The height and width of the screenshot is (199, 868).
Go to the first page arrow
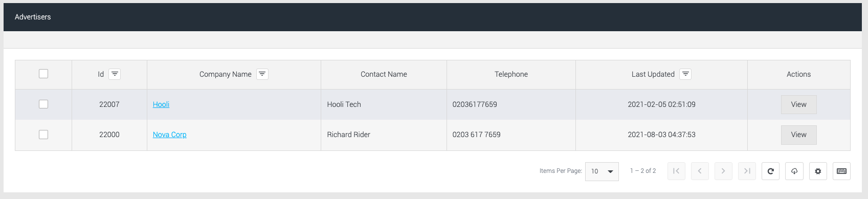(x=676, y=171)
